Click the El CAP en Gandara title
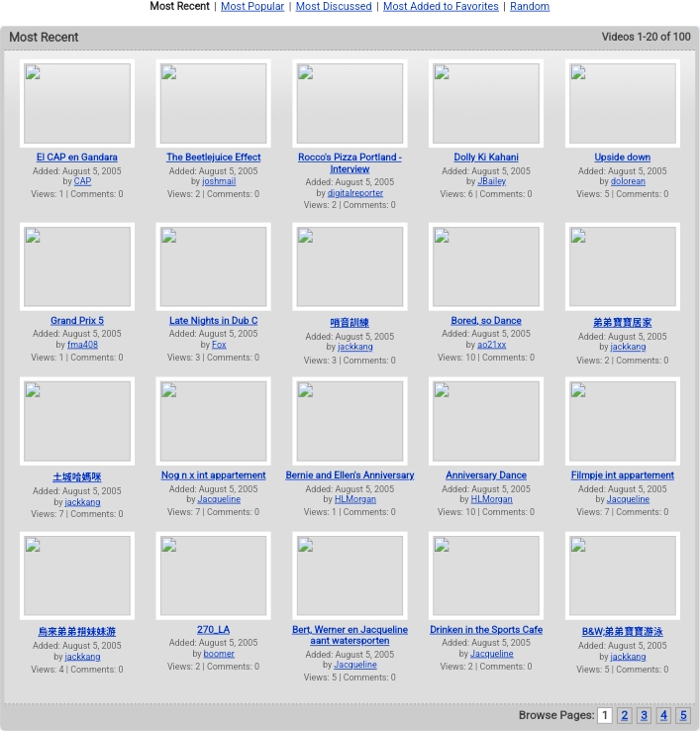 coord(77,157)
